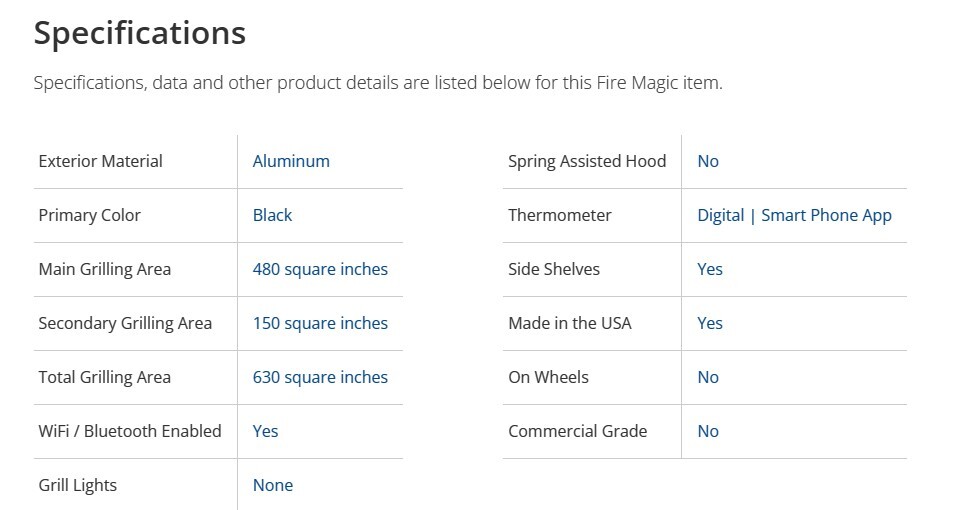
Task: Click the Exterior Material label
Action: click(100, 161)
